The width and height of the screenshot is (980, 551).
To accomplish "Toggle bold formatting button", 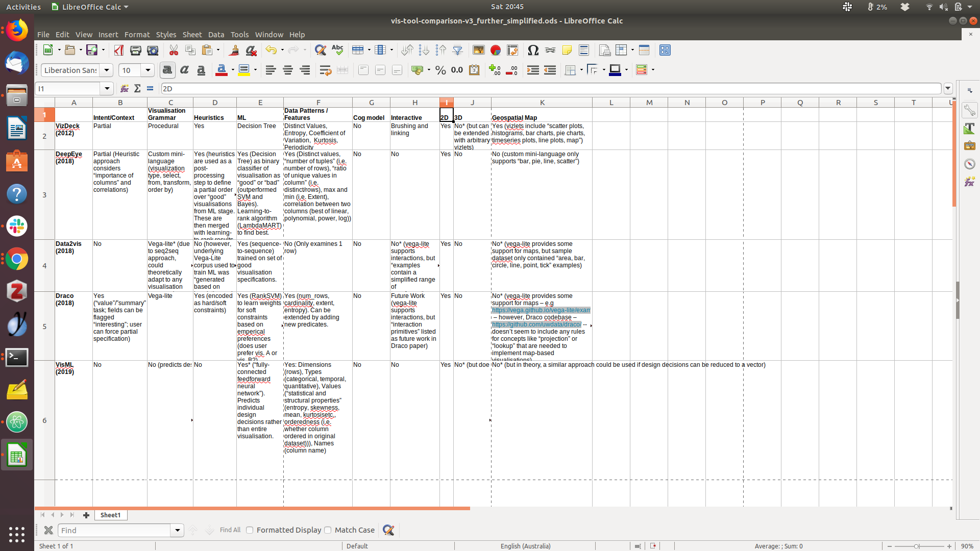I will (167, 70).
